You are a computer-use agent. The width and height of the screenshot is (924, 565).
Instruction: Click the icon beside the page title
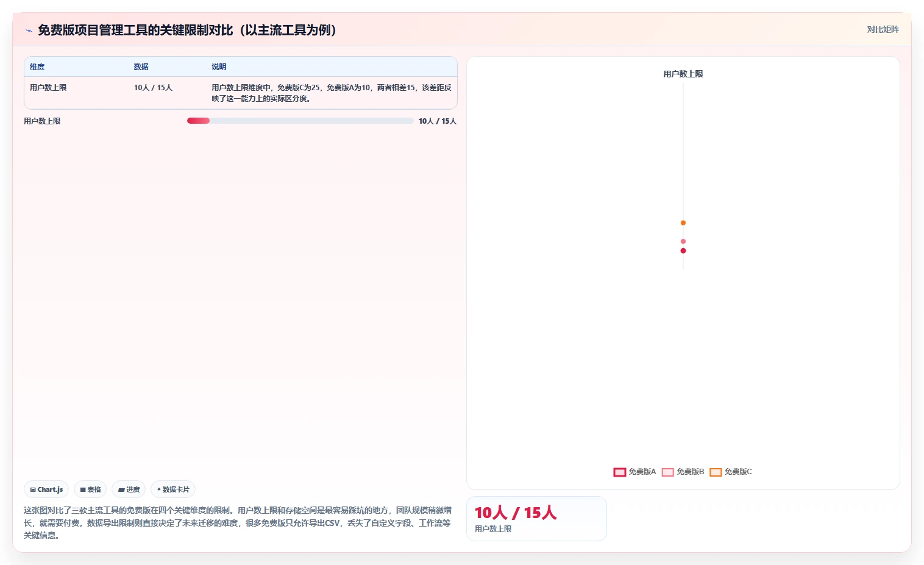coord(29,30)
